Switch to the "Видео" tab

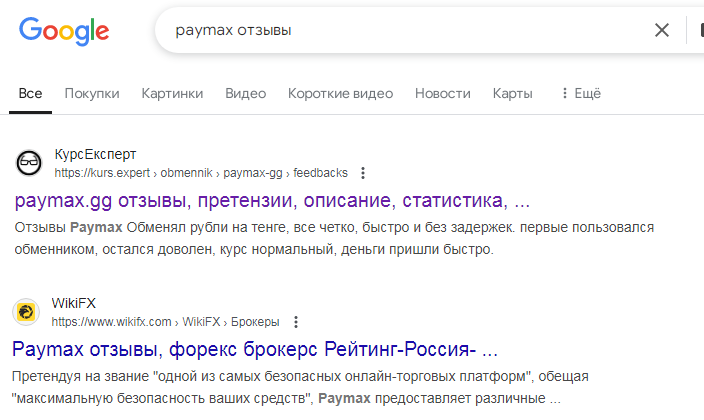[246, 93]
